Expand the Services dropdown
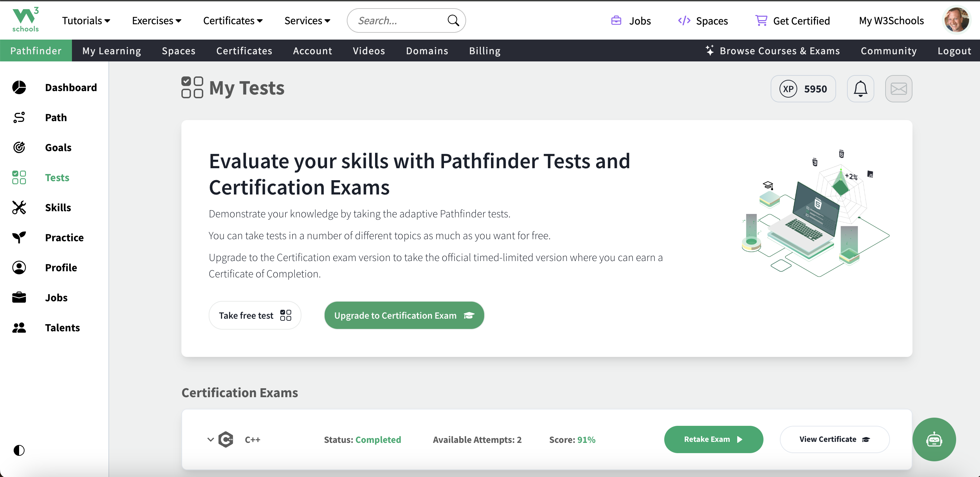The height and width of the screenshot is (477, 980). tap(307, 20)
